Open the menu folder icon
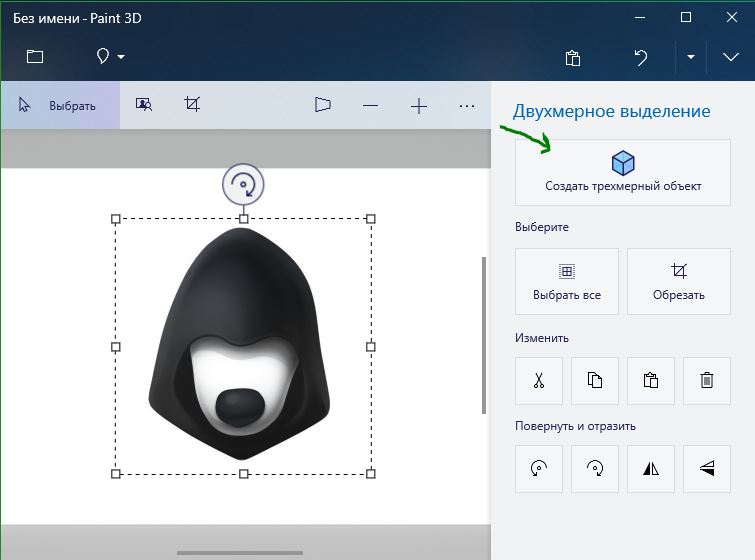 click(x=35, y=57)
